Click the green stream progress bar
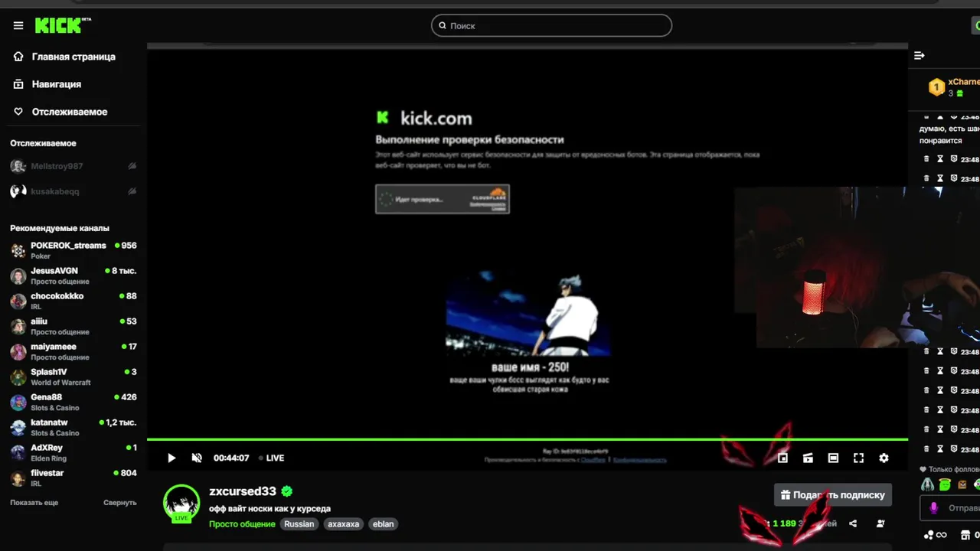 click(x=528, y=439)
